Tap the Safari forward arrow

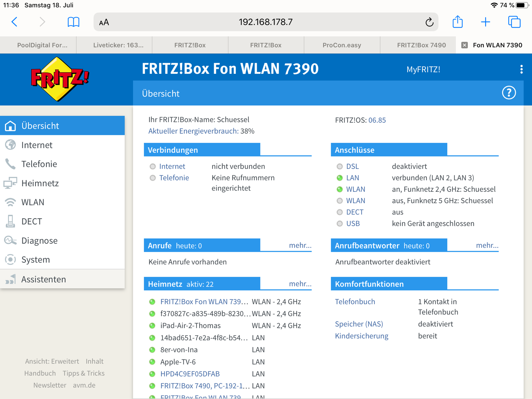click(x=42, y=22)
